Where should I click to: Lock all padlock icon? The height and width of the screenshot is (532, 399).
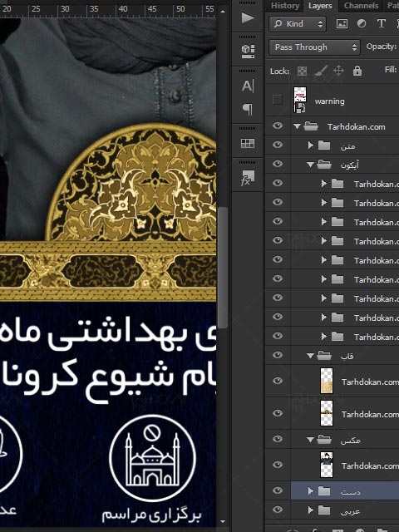click(x=357, y=71)
